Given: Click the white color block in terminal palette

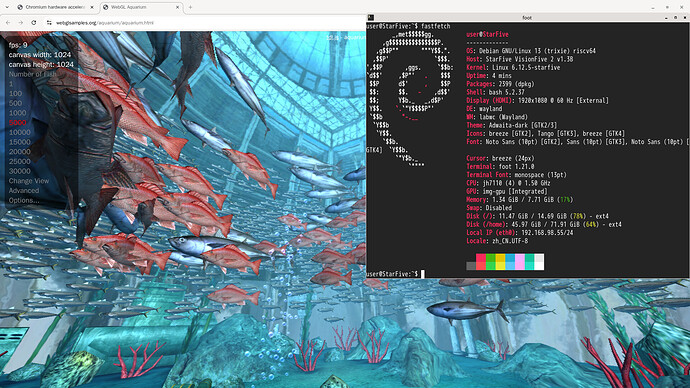Looking at the screenshot, I should [x=539, y=262].
